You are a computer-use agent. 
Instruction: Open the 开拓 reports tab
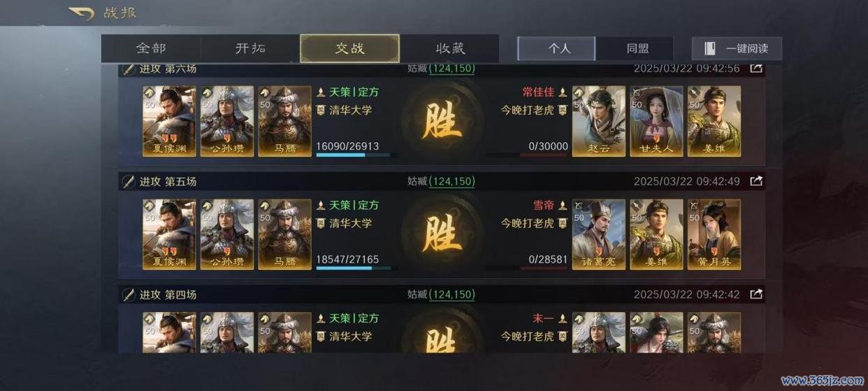[250, 49]
